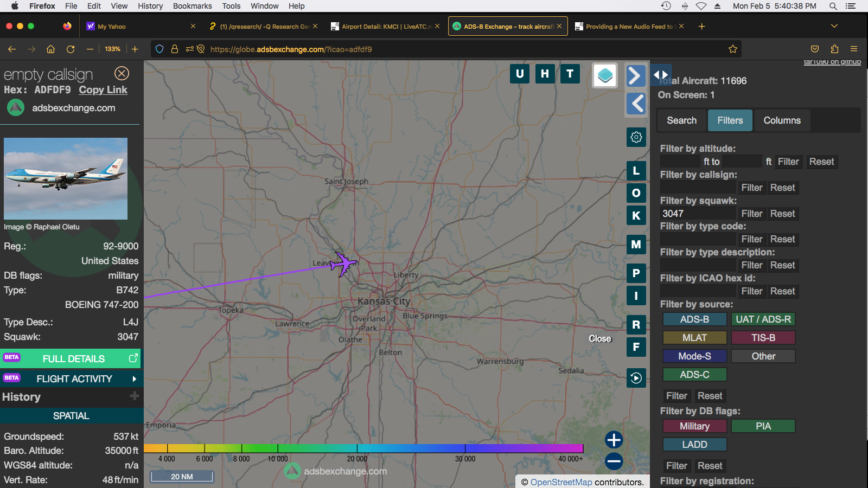The height and width of the screenshot is (488, 868).
Task: Select the purple aircraft on the map
Action: tap(343, 264)
